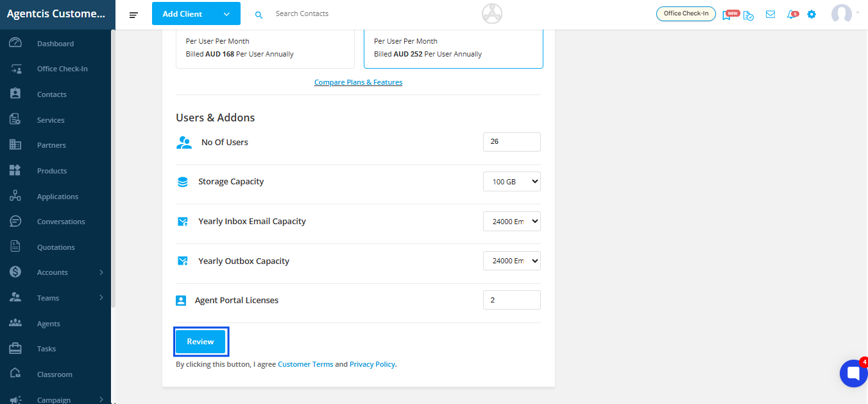868x404 pixels.
Task: Open the task checklist icon in header
Action: [x=749, y=15]
